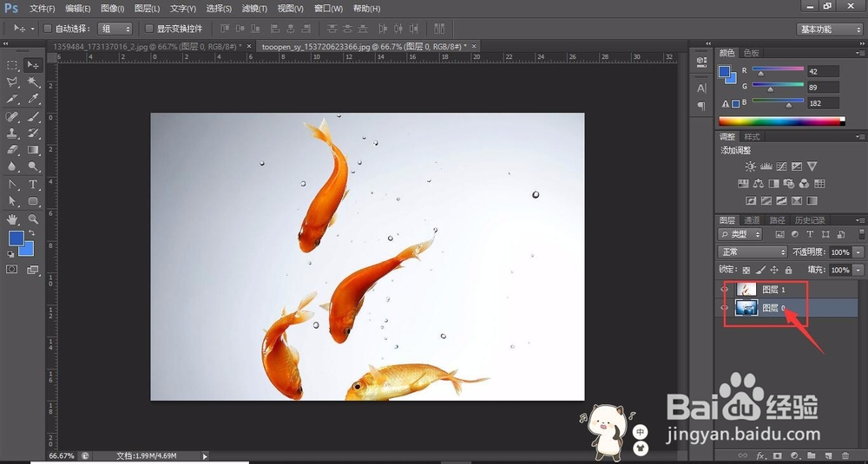
Task: Switch to 通道 tab
Action: tap(752, 220)
